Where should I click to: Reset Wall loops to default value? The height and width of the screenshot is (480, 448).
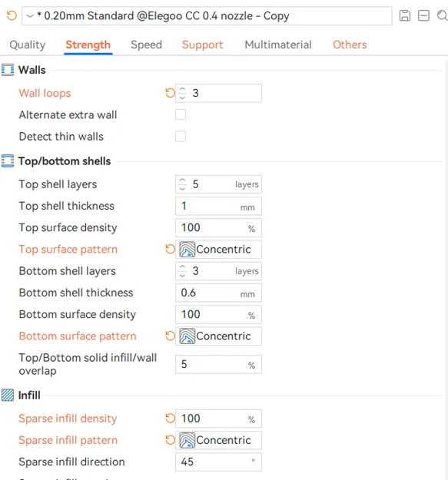170,93
